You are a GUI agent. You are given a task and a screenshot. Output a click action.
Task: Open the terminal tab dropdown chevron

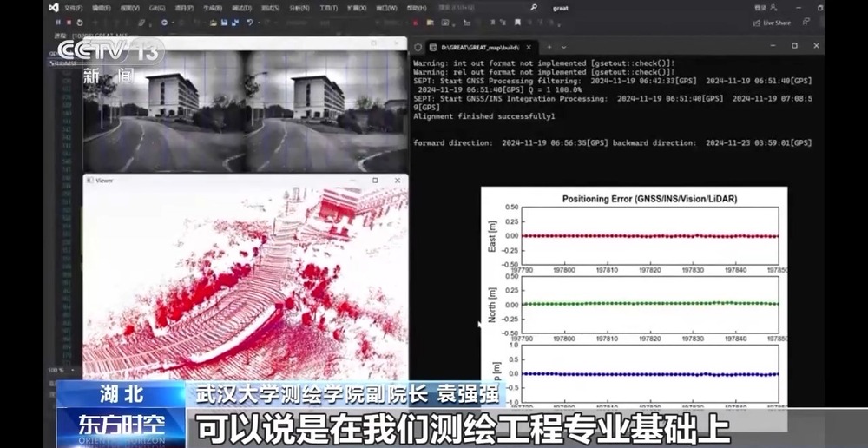[x=563, y=47]
